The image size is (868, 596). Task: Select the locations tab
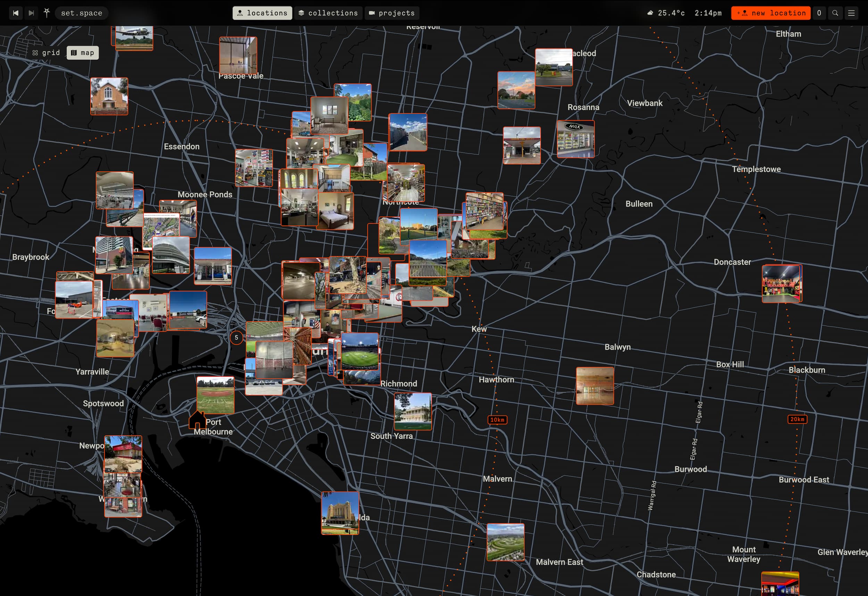pyautogui.click(x=262, y=13)
